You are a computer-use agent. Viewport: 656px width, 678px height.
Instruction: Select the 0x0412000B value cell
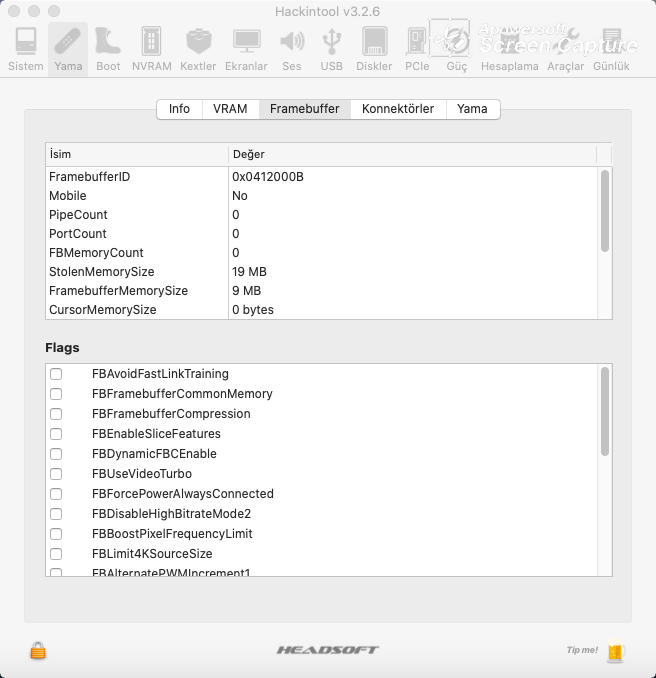268,177
